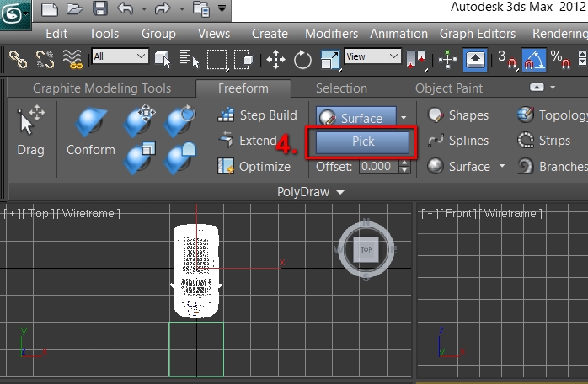The height and width of the screenshot is (384, 588).
Task: Select the Relax Conform brush icon
Action: [x=180, y=157]
